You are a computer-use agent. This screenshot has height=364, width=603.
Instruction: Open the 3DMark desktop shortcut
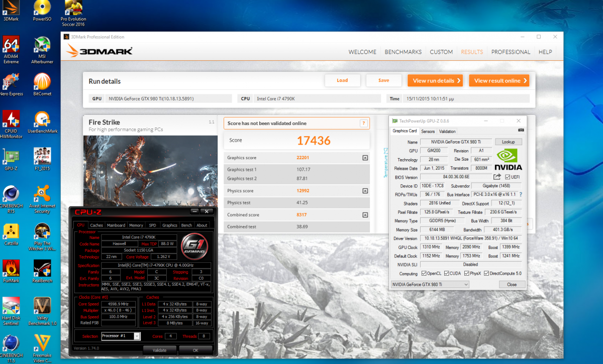click(x=11, y=11)
